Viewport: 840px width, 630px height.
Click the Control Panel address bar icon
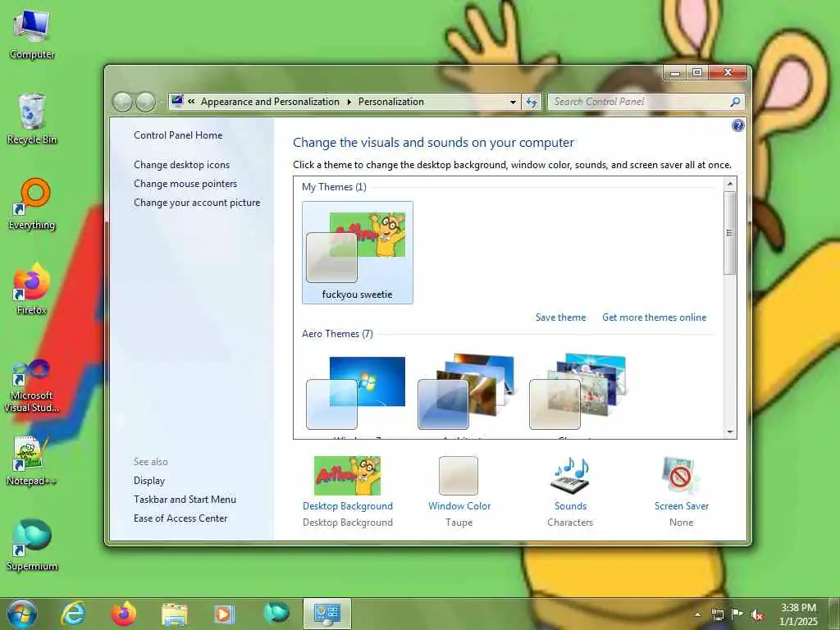pos(177,101)
